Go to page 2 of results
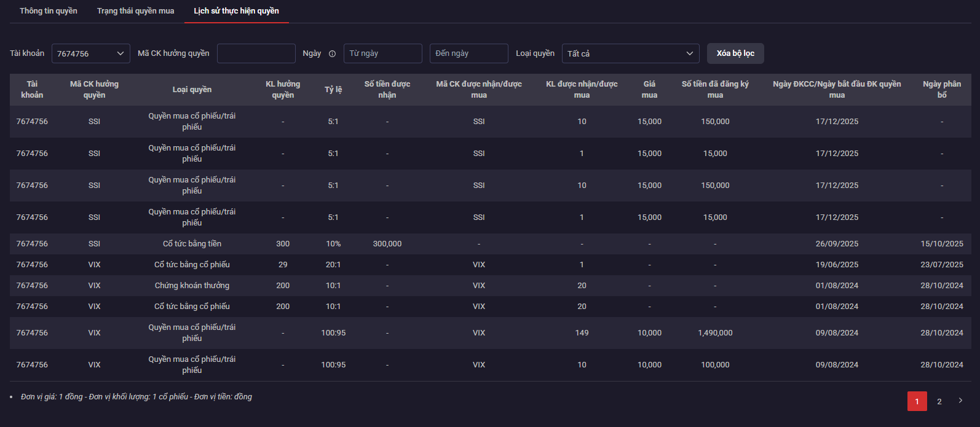Image resolution: width=980 pixels, height=427 pixels. click(939, 401)
